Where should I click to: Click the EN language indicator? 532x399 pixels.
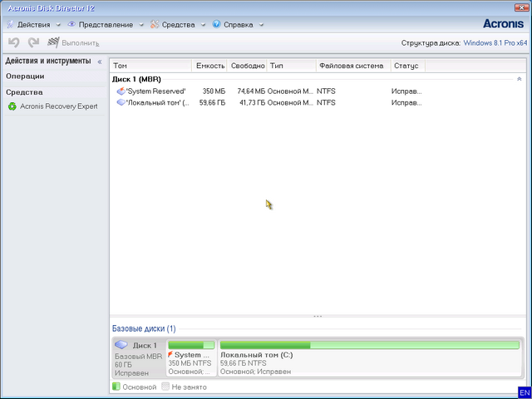click(523, 391)
